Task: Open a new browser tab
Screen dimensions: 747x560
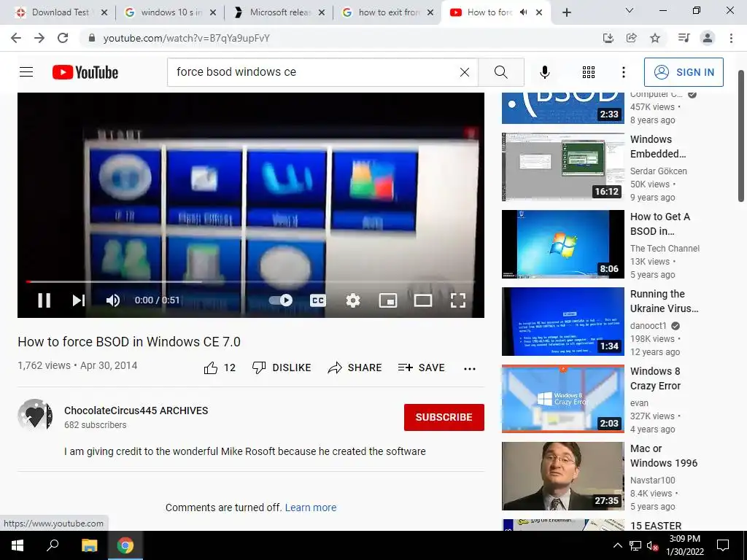Action: point(566,12)
